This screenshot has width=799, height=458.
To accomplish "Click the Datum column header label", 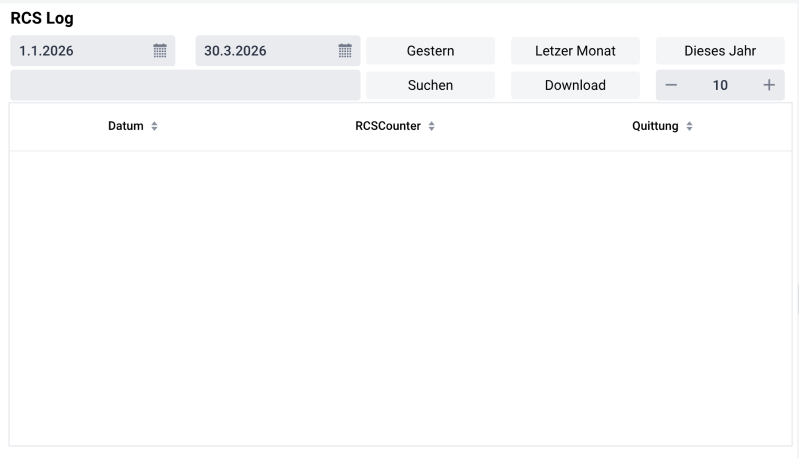I will (x=125, y=127).
